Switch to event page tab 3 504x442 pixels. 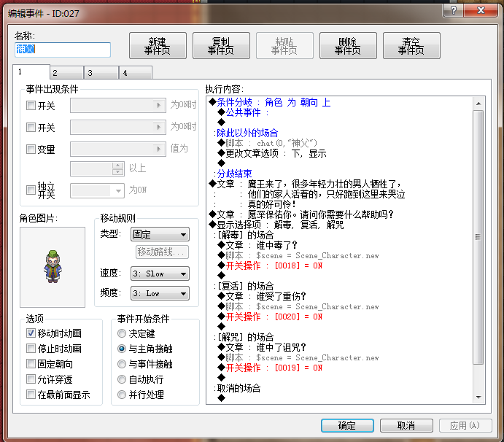click(x=101, y=73)
